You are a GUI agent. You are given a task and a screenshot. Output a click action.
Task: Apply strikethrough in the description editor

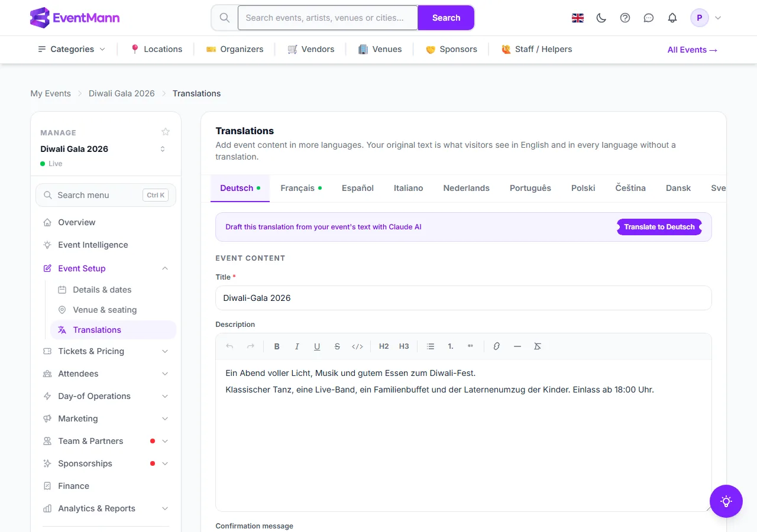[337, 346]
